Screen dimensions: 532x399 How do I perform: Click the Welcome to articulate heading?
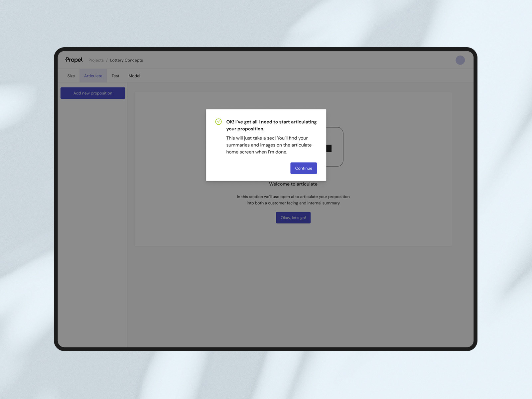[x=293, y=184]
